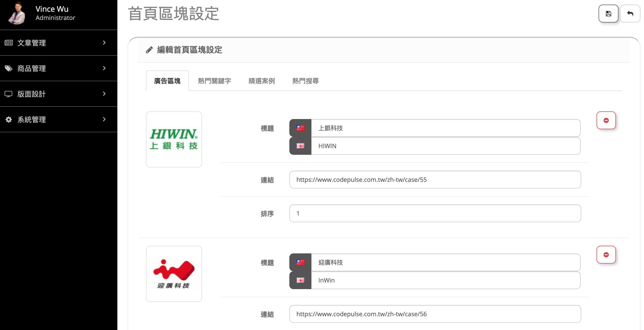Click the tags icon beside 商品管理
This screenshot has width=644, height=330.
click(x=9, y=68)
